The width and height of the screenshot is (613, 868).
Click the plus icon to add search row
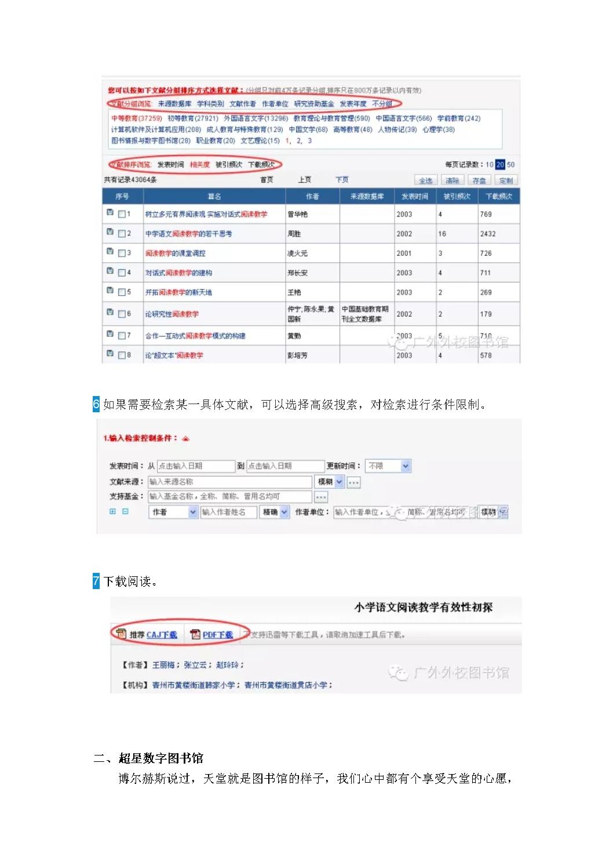[x=112, y=511]
